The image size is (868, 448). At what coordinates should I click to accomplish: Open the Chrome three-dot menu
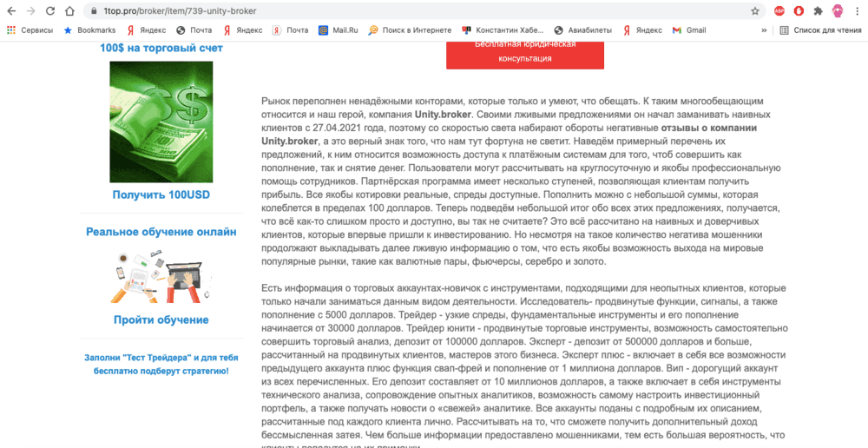click(857, 11)
